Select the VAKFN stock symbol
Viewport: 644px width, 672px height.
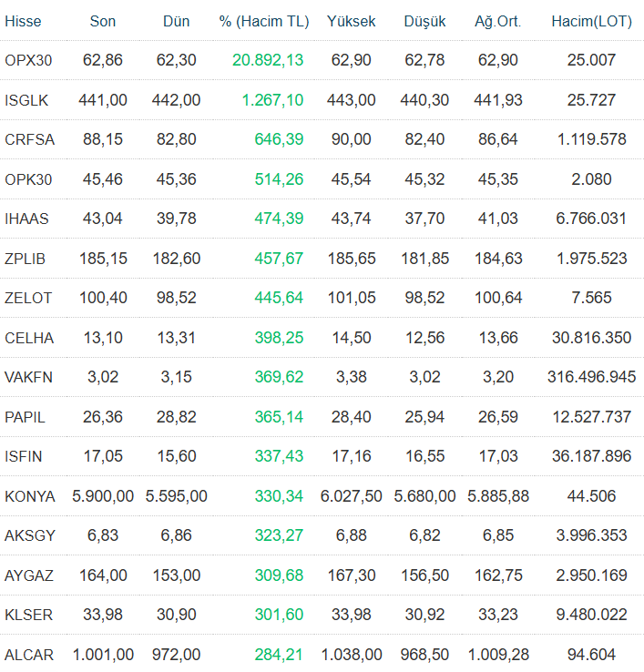coord(28,378)
